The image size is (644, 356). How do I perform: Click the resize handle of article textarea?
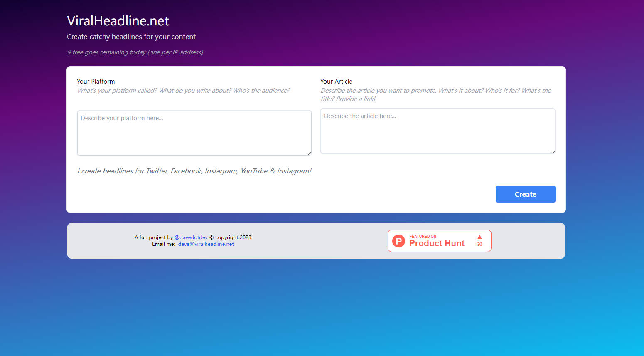pos(553,151)
